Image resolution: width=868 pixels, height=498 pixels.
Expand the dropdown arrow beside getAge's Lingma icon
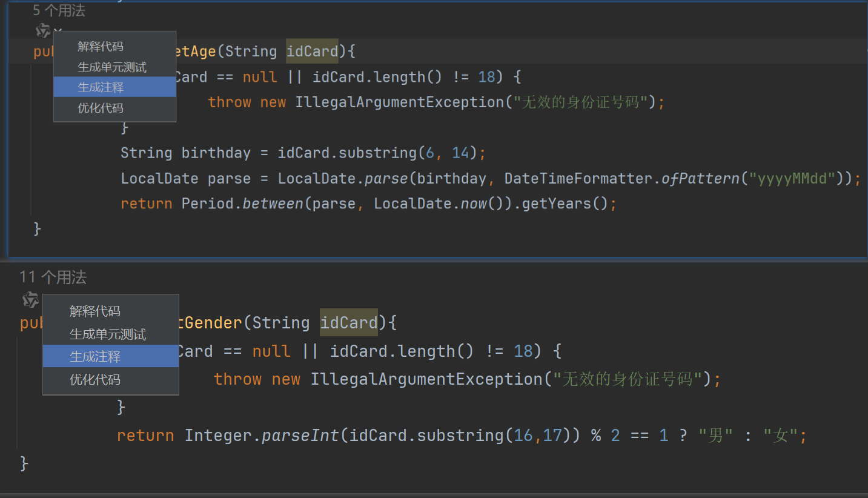click(x=57, y=30)
